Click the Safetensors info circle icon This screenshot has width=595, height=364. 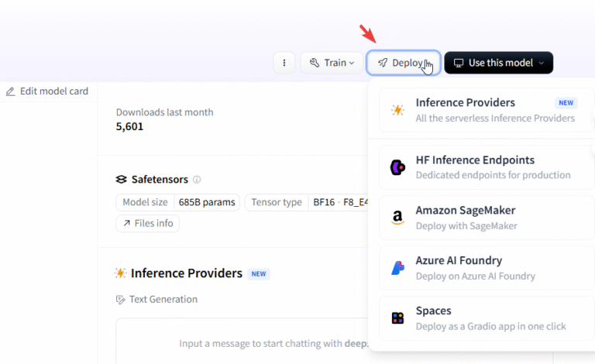pos(197,180)
